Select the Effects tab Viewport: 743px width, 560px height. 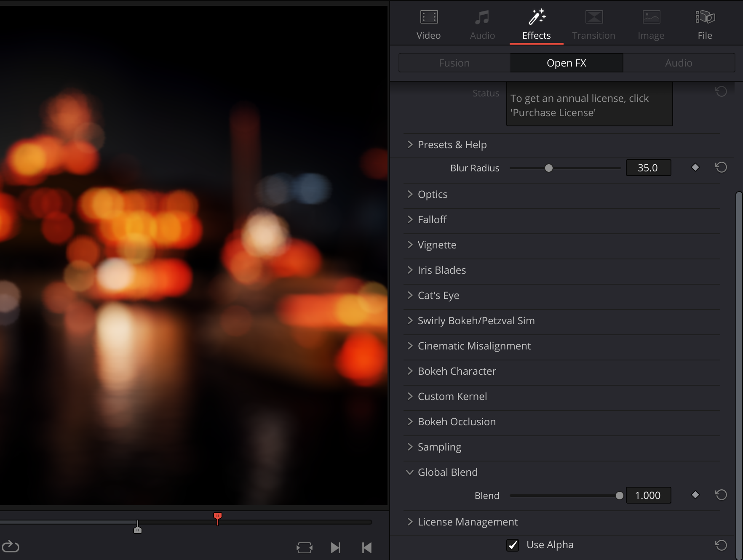[536, 24]
